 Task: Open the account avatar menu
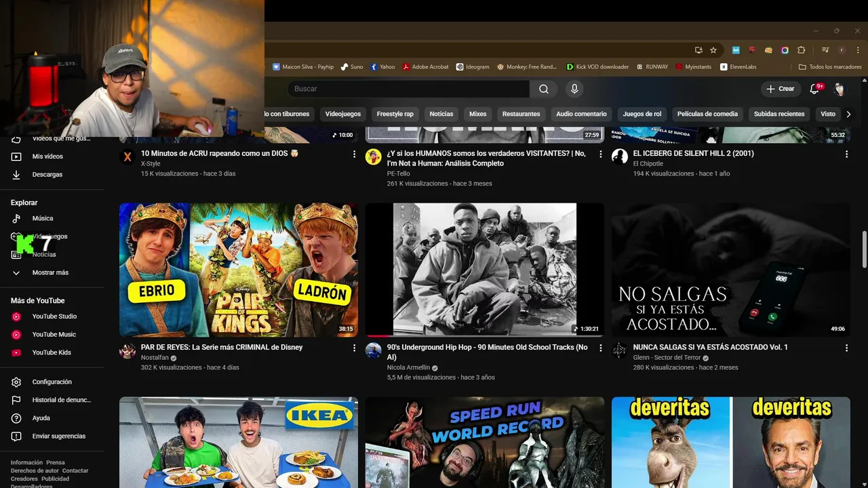pos(840,89)
